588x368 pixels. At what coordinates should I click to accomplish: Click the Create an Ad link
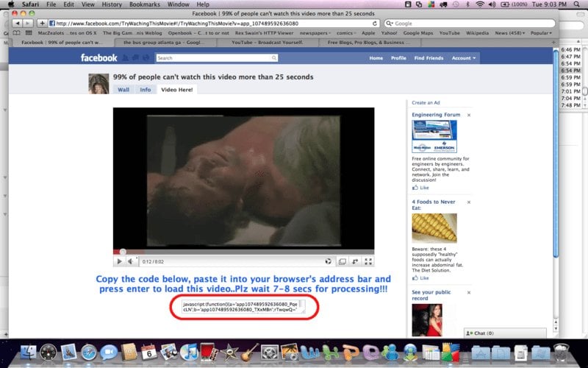tap(426, 103)
